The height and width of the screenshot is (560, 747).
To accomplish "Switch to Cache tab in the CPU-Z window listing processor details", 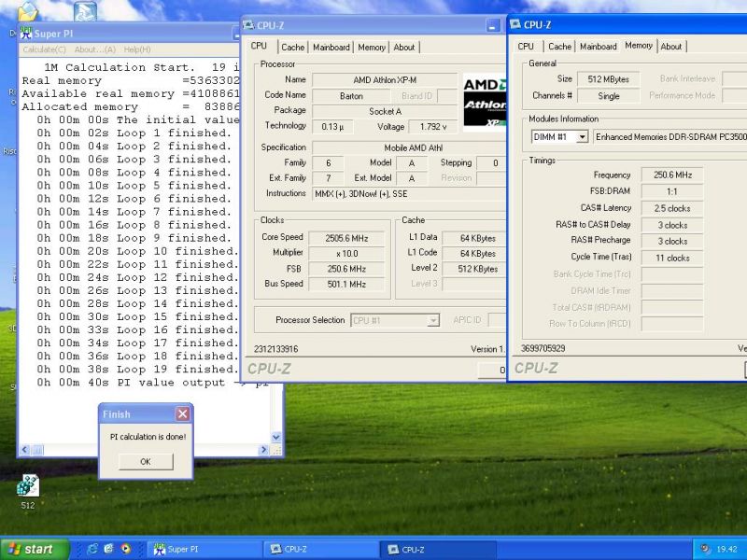I will tap(292, 48).
